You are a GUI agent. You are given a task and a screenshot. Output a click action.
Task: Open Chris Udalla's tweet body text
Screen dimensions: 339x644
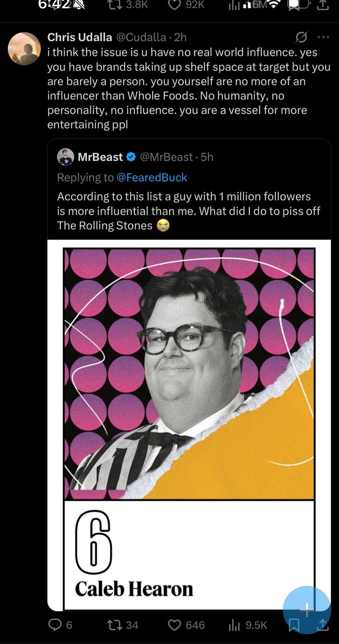click(188, 88)
